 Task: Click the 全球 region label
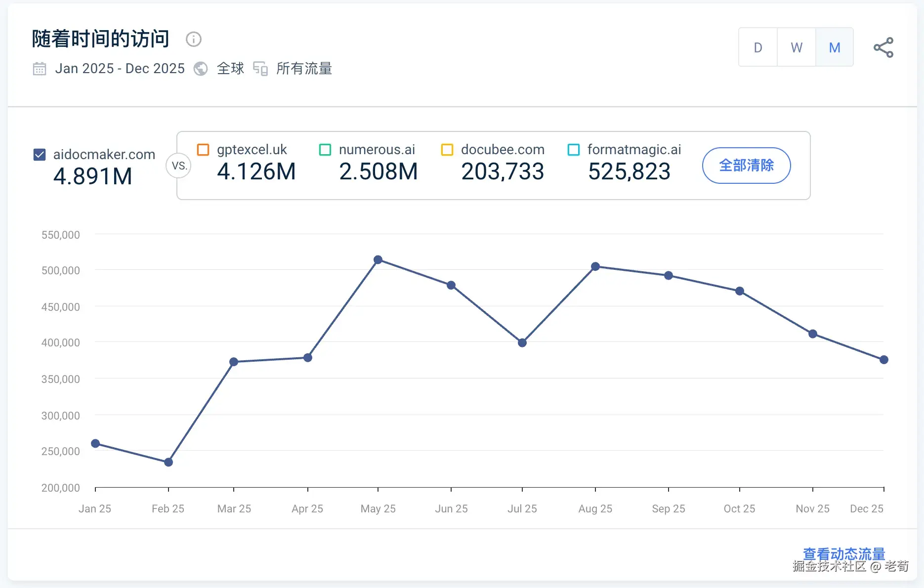(231, 69)
